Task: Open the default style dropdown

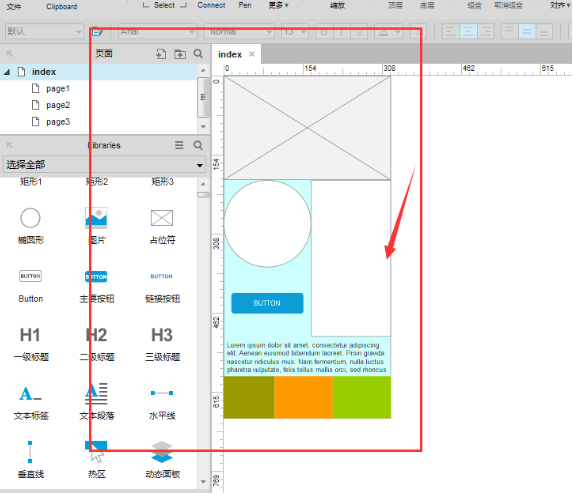Action: [44, 31]
